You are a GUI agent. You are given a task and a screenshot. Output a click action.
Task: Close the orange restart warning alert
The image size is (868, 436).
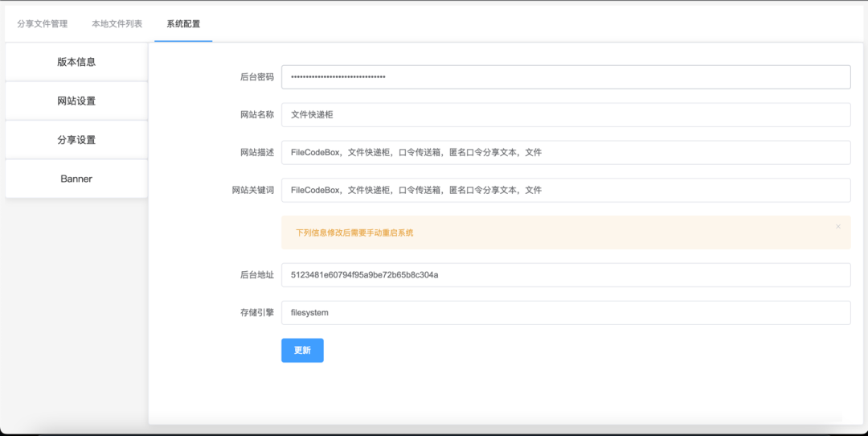click(837, 227)
